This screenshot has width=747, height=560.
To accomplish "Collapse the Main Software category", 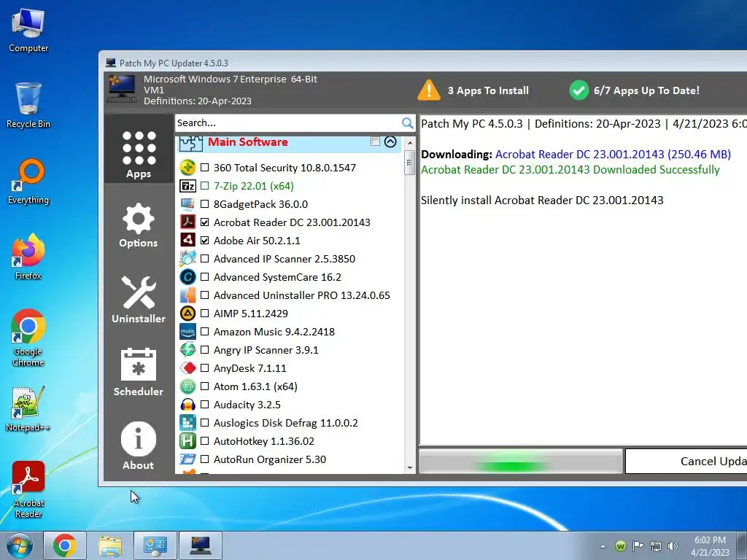I will click(390, 142).
